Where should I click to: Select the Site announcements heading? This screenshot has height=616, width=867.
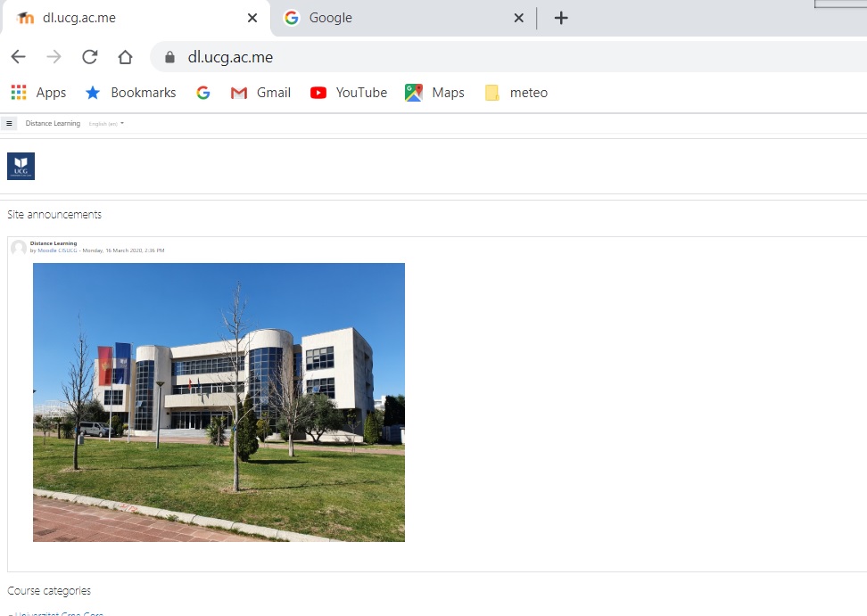click(54, 214)
